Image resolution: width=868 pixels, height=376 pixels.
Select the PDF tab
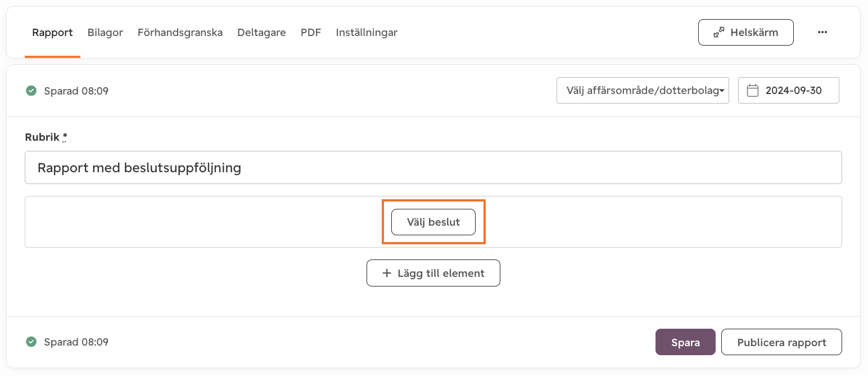coord(311,33)
